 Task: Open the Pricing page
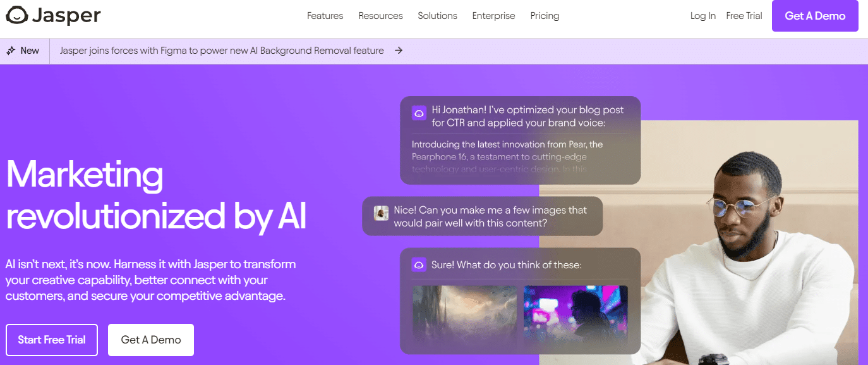(545, 16)
